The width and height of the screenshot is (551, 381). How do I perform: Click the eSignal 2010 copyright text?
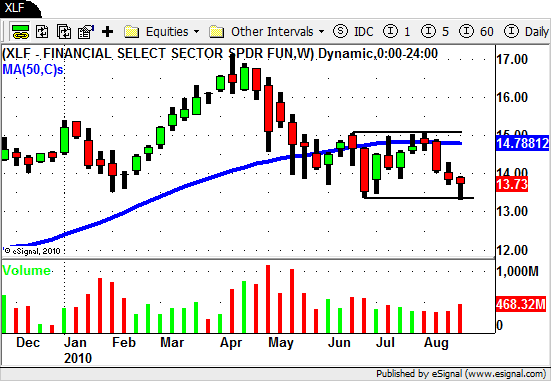32,251
